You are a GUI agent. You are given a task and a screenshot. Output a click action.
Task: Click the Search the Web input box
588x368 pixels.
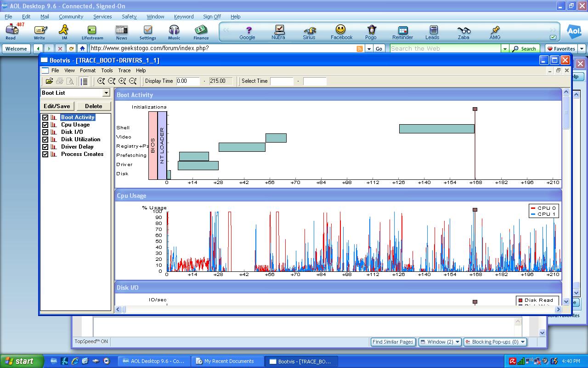pos(445,48)
